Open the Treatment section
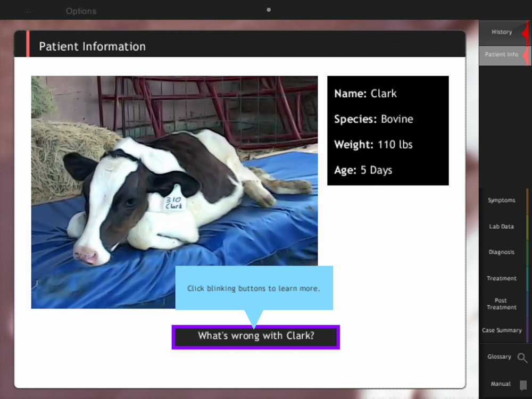Screen dimensions: 532x399 [x=504, y=279]
